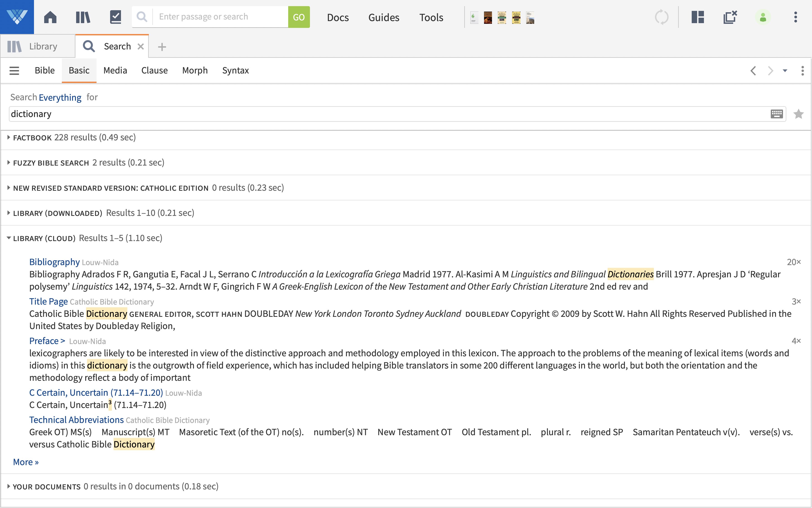Click the magnifier icon in command box
The height and width of the screenshot is (508, 812).
point(142,17)
